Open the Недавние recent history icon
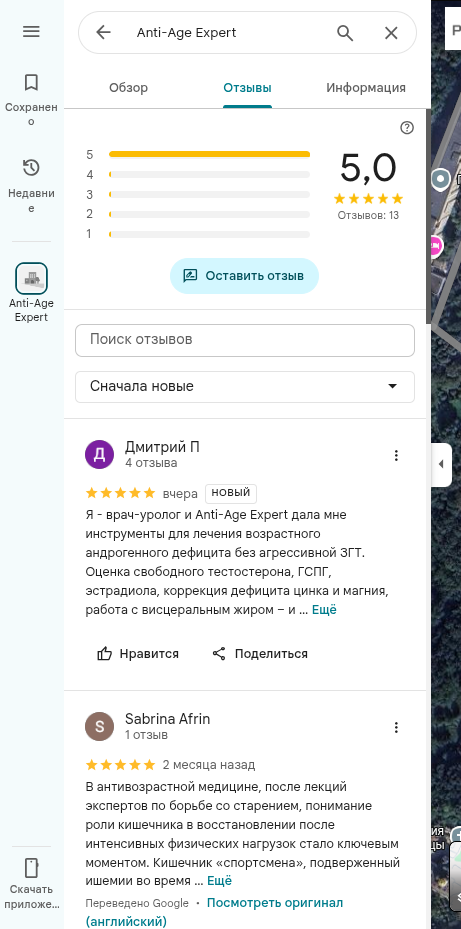The image size is (461, 929). (x=31, y=168)
